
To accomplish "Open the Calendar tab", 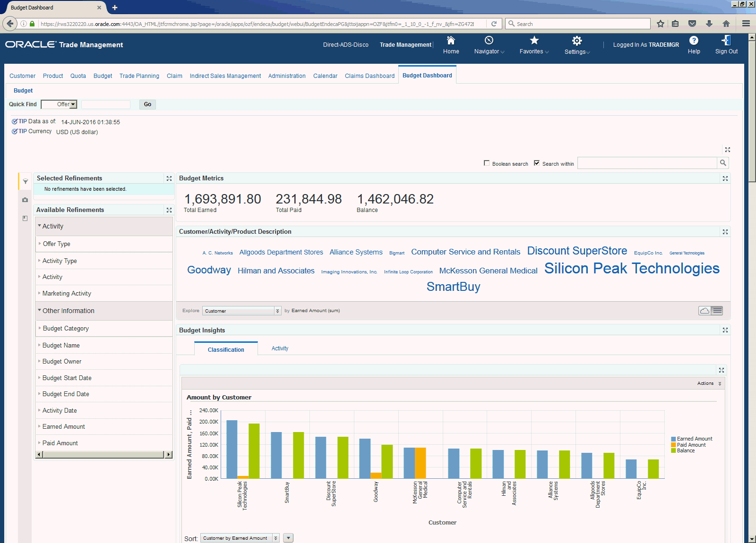I will point(325,76).
